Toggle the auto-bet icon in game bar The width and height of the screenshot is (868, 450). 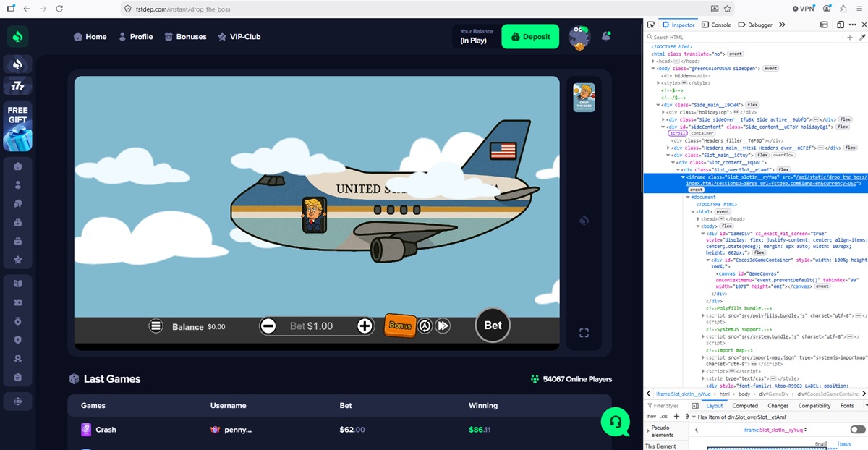425,326
